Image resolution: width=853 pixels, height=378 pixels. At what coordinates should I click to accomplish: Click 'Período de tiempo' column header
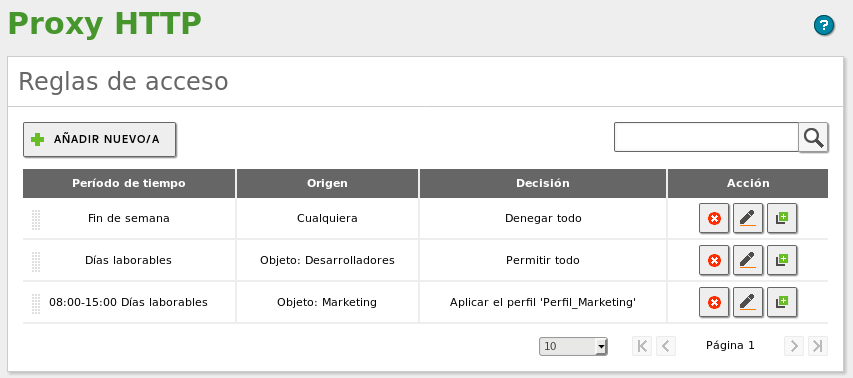click(129, 183)
